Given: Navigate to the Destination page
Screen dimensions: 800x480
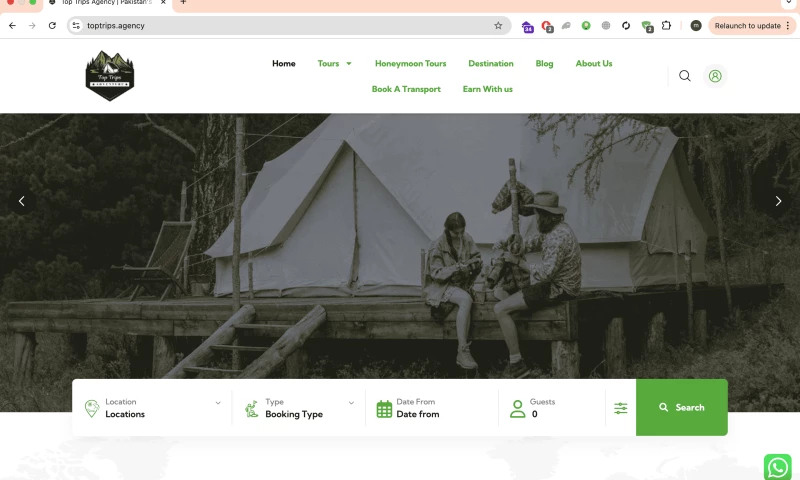Looking at the screenshot, I should tap(491, 64).
